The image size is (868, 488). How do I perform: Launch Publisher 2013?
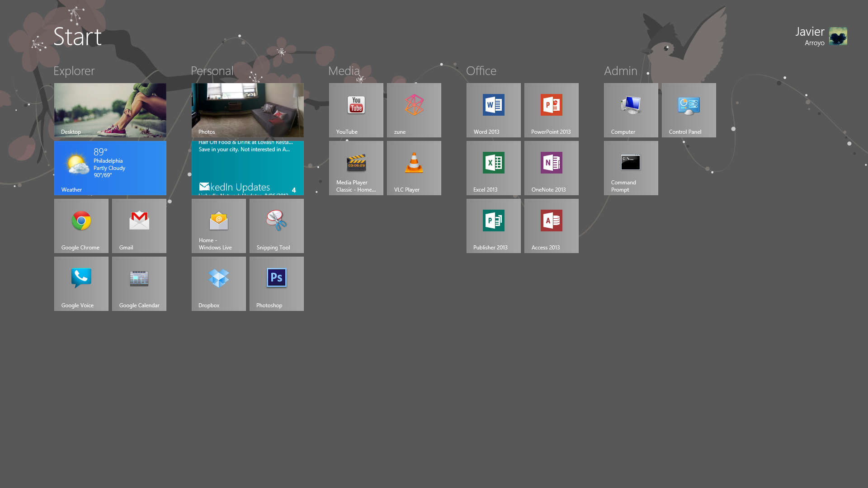[x=493, y=225]
